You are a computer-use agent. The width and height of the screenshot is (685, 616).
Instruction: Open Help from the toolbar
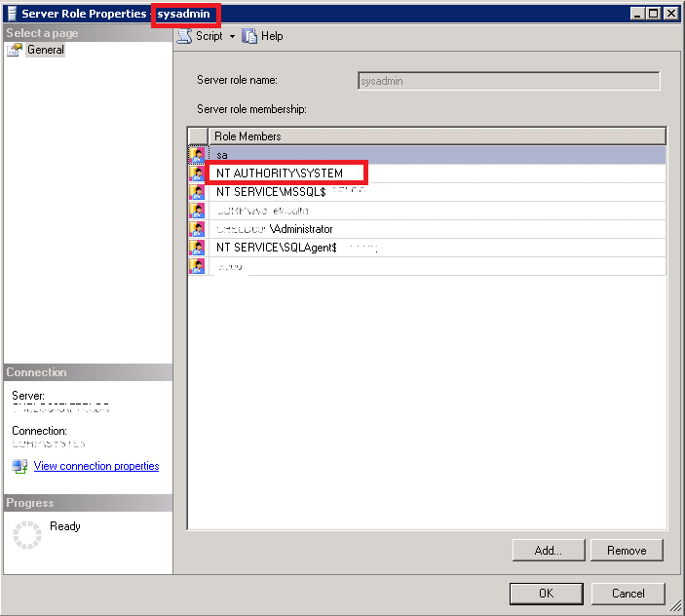[x=262, y=36]
